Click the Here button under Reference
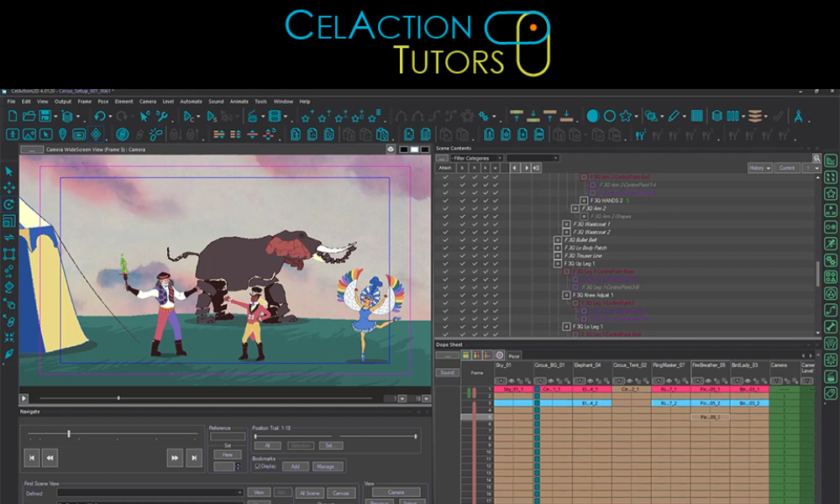Screen dimensions: 840x504 tap(227, 454)
